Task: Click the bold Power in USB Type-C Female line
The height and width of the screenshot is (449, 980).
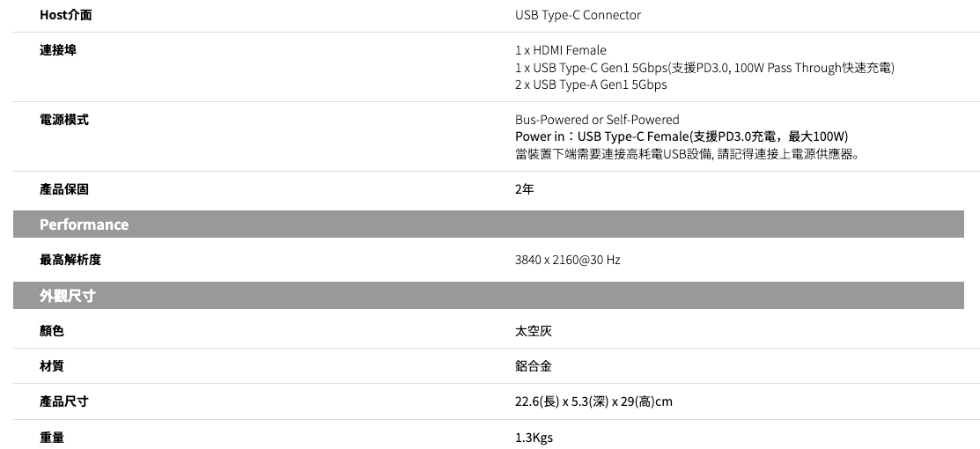Action: (681, 136)
